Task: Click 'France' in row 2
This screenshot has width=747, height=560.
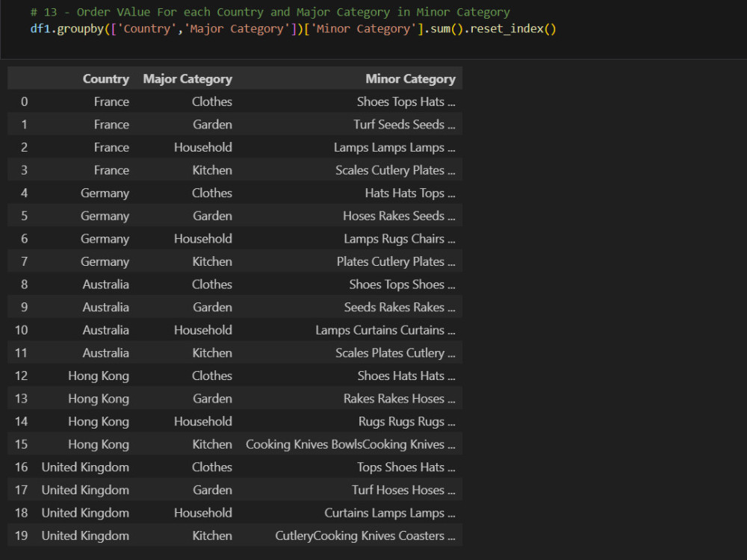Action: tap(111, 147)
